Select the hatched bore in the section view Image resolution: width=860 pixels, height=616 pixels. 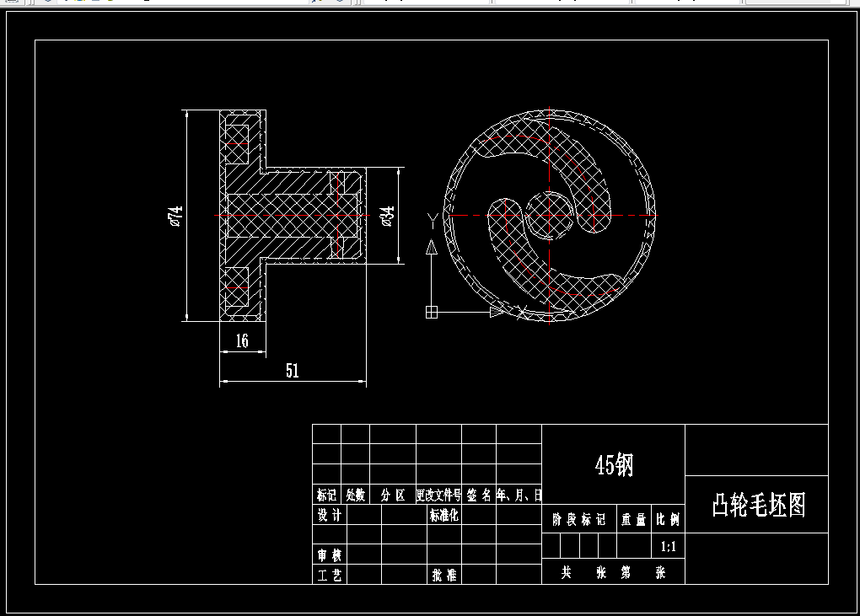[293, 216]
